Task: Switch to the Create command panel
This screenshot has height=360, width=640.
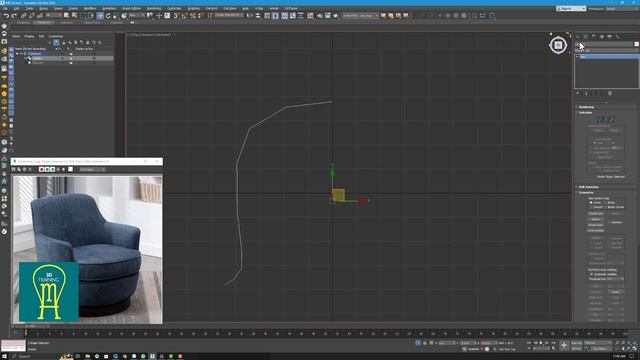Action: [577, 36]
